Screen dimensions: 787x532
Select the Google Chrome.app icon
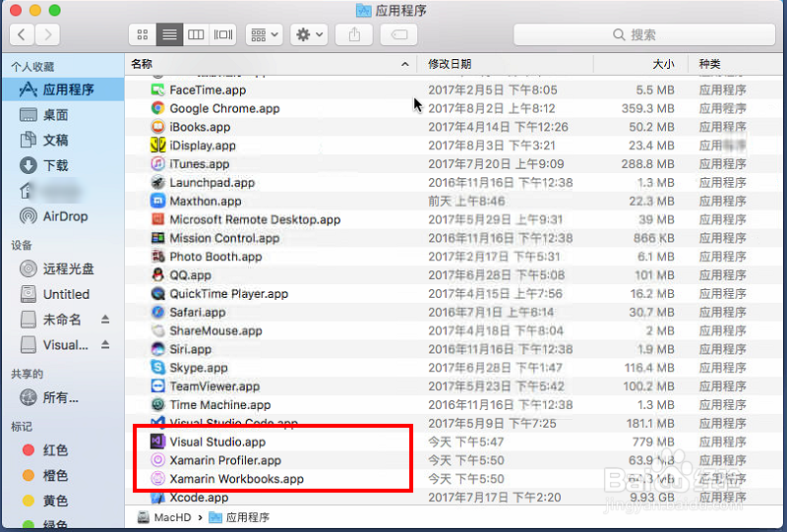(x=157, y=108)
